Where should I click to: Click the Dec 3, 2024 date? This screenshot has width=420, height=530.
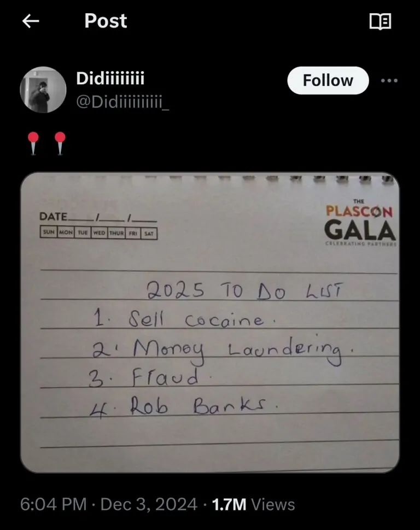[149, 504]
